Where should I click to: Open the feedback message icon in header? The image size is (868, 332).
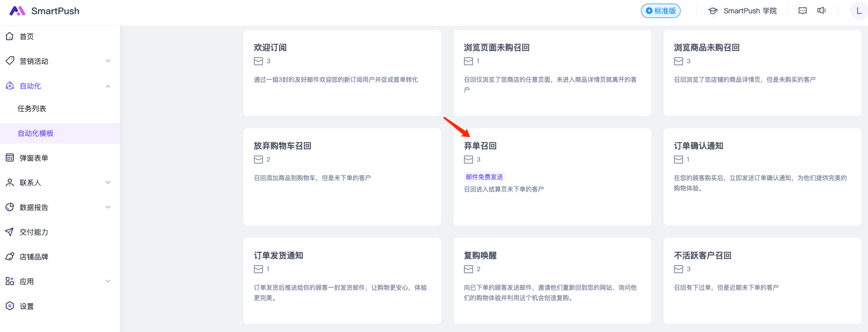(802, 11)
